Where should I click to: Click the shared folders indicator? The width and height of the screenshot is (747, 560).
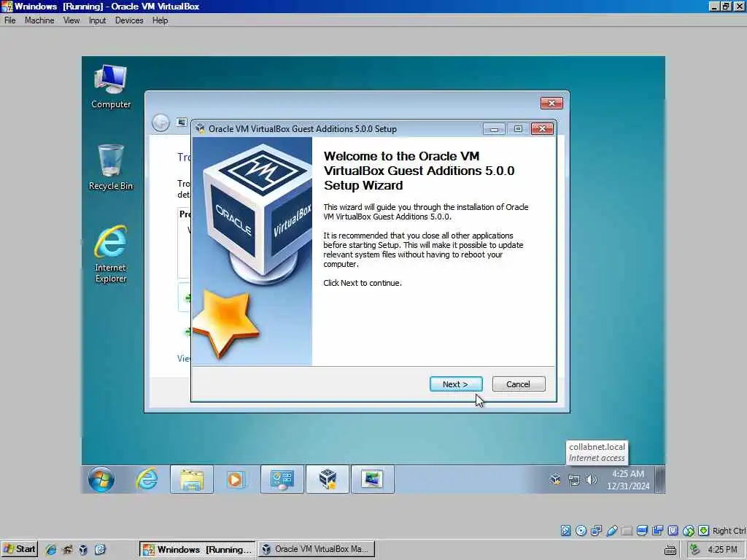coord(627,531)
